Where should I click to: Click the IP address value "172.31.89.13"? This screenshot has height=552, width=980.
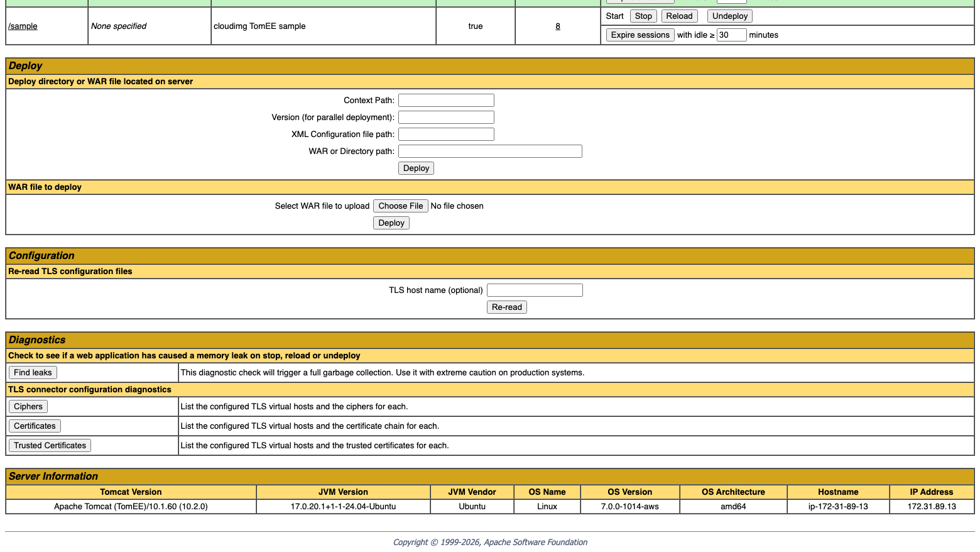click(932, 507)
